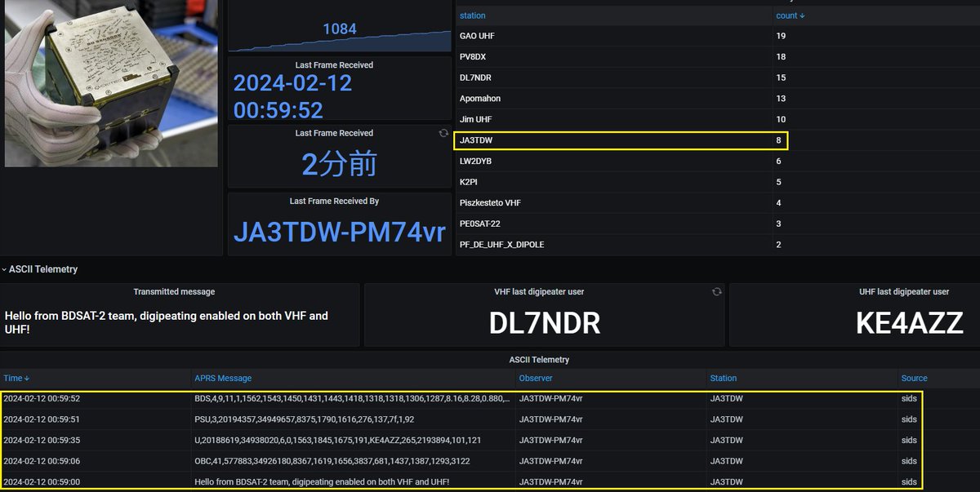Click the 1084 frame count graph
980x492 pixels.
pos(340,27)
